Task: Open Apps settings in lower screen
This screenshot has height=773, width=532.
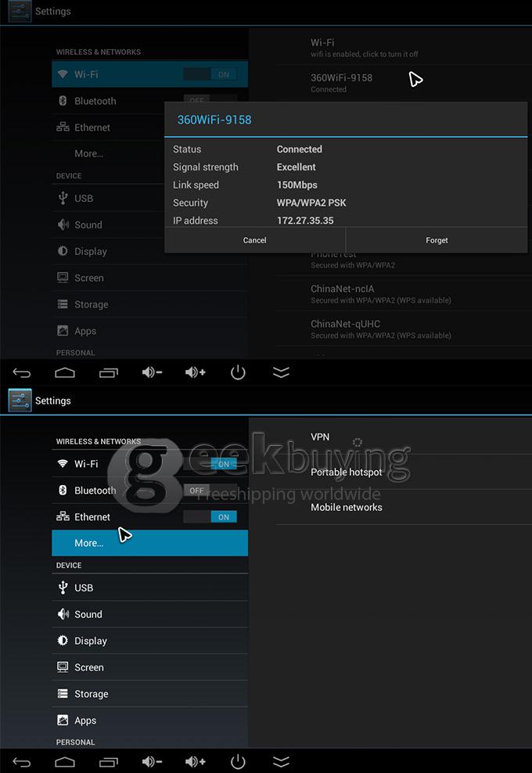Action: [x=150, y=721]
